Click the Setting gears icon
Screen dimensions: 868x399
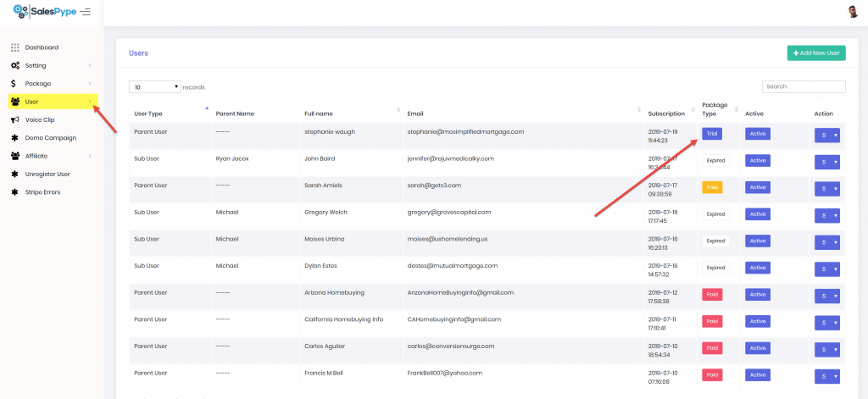[15, 65]
